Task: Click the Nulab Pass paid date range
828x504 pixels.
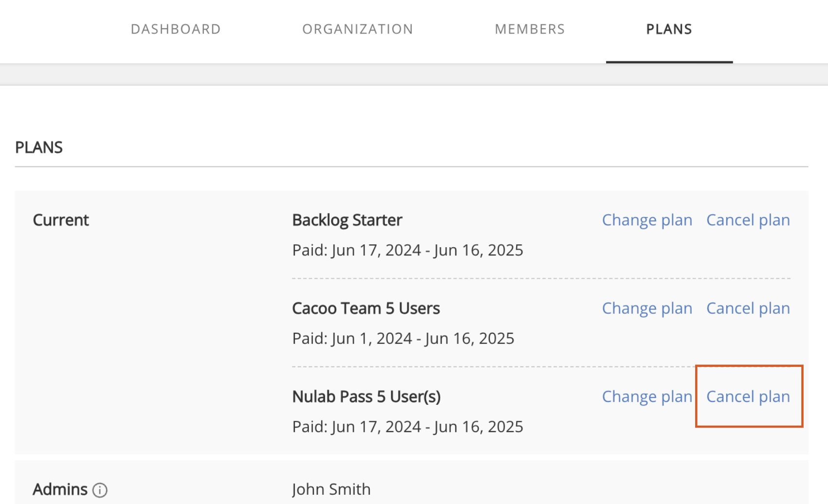Action: [x=408, y=427]
